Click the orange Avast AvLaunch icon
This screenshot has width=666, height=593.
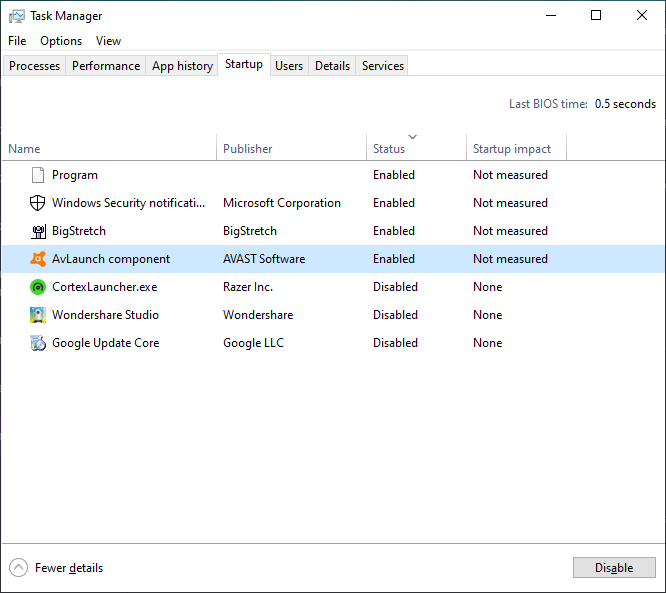[x=38, y=259]
